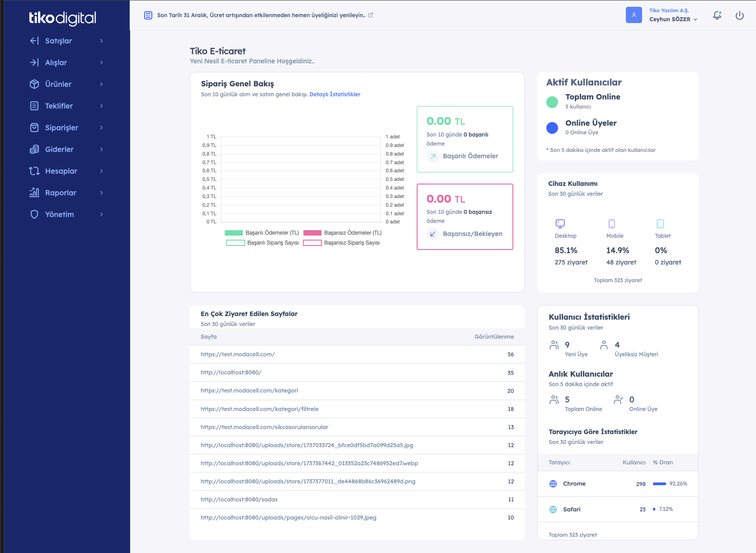Click the Giderler coins icon

pyautogui.click(x=34, y=149)
